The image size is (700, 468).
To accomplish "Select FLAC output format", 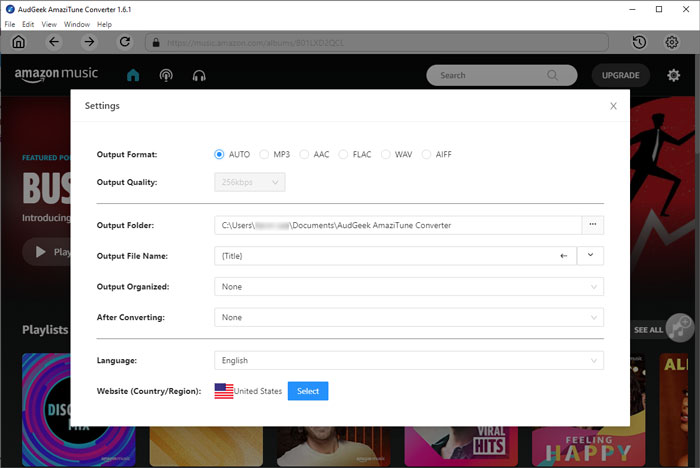I will [x=343, y=155].
